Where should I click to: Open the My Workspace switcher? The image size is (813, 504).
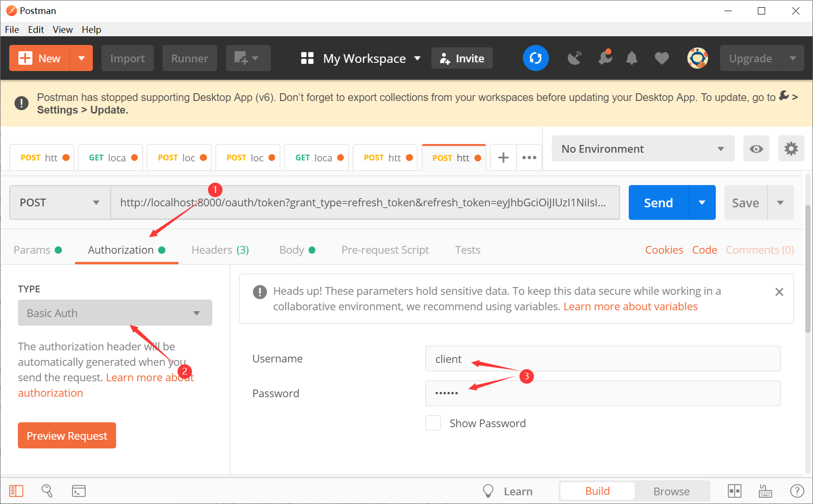point(360,58)
